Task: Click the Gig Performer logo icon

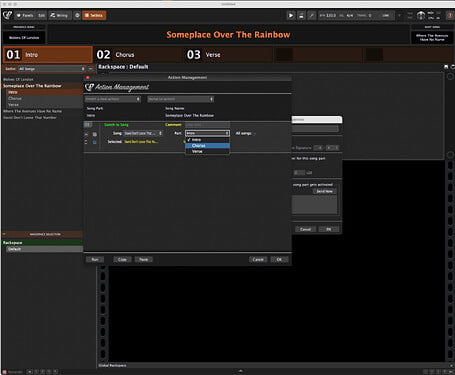Action: [7, 15]
